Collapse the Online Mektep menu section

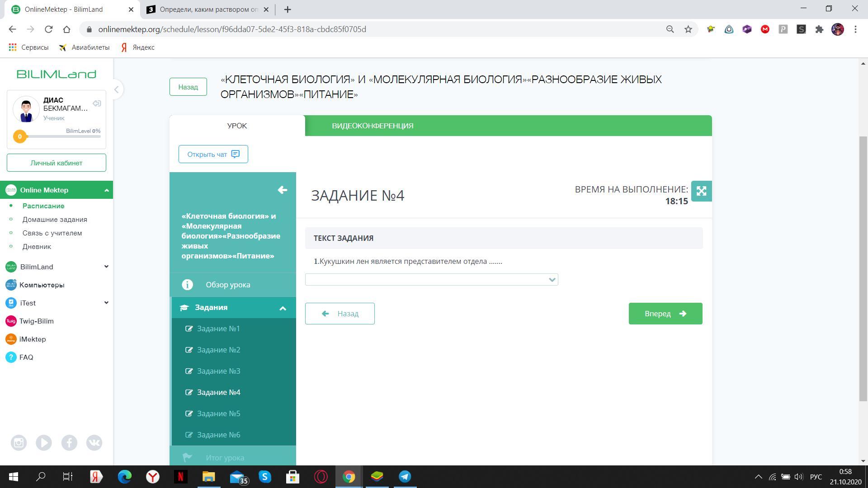click(106, 190)
